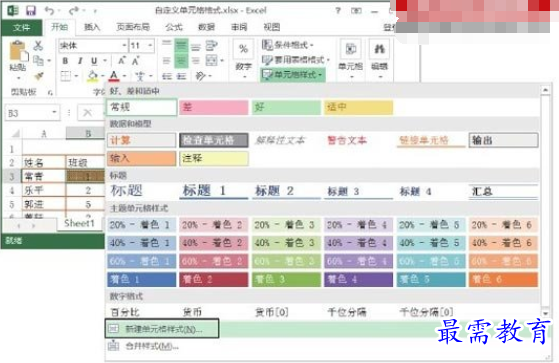Apply the 计算 Calculation cell style
559x363 pixels.
(x=142, y=140)
